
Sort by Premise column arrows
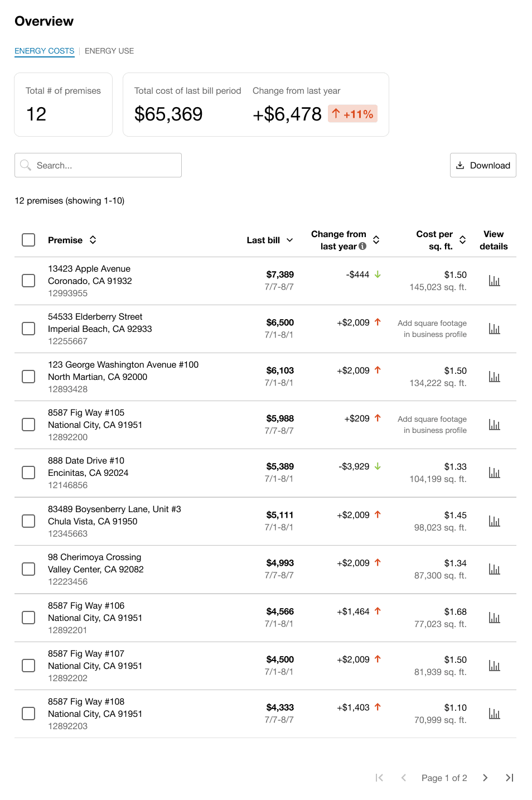coord(93,240)
